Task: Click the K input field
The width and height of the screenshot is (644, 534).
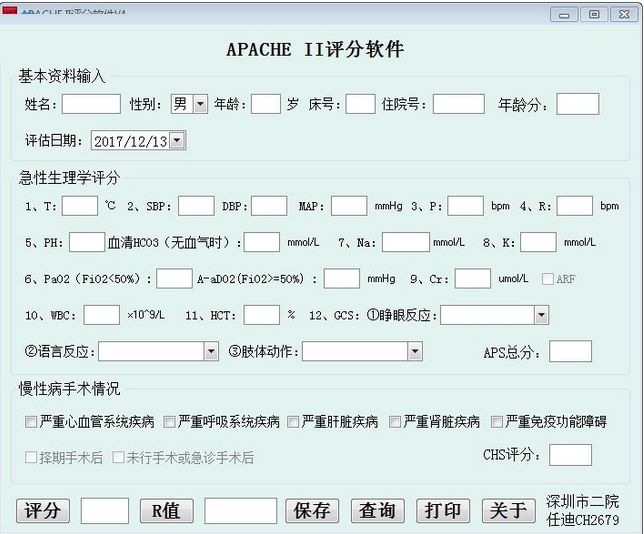Action: [538, 242]
